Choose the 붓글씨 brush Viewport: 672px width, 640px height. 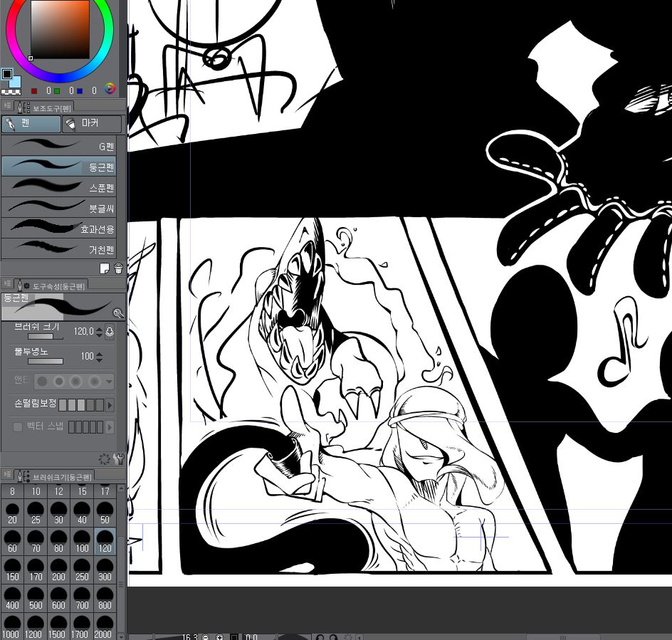[x=59, y=207]
